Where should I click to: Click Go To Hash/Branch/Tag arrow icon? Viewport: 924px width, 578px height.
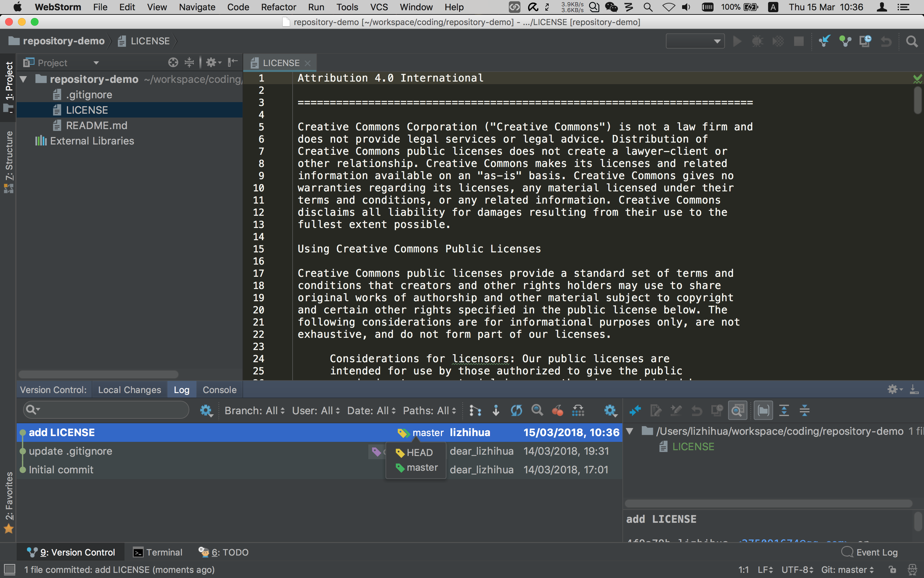(496, 411)
